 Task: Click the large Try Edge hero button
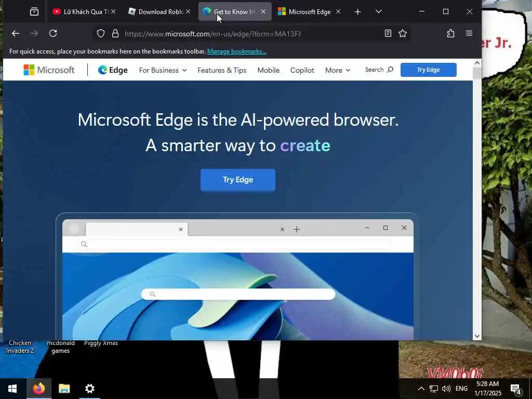[238, 180]
